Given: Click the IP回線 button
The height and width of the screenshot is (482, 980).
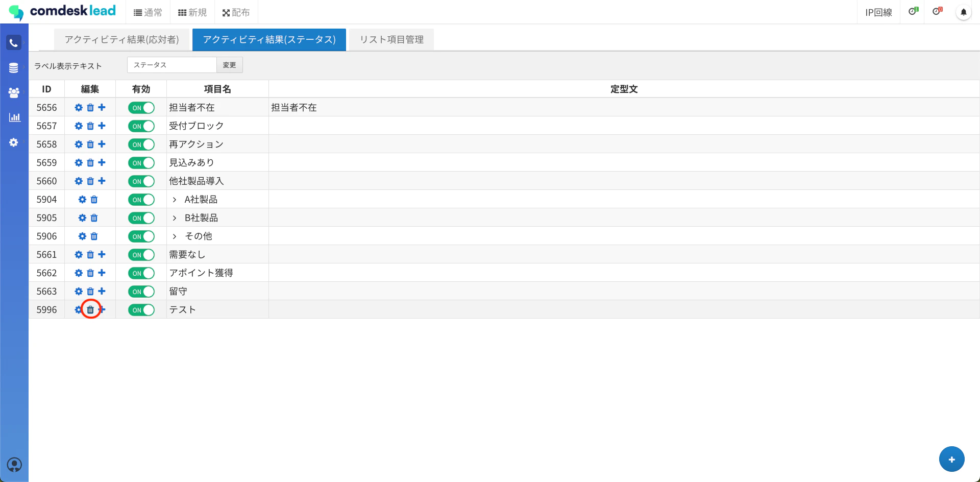Looking at the screenshot, I should 878,12.
